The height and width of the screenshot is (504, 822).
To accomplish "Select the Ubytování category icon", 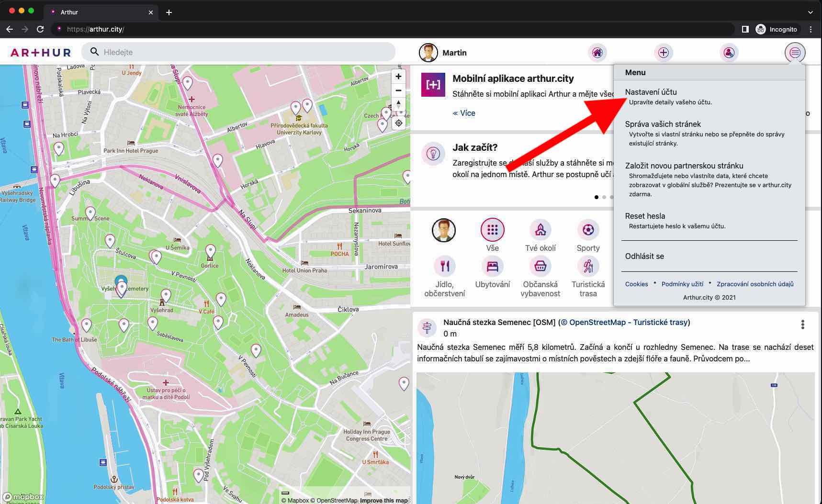I will pos(492,266).
